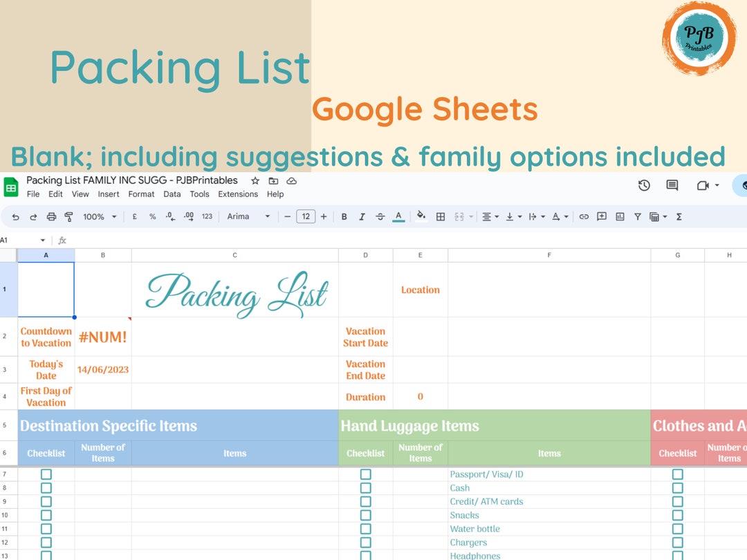Check the checkbox next to Passport/ Visa/ ID

365,474
